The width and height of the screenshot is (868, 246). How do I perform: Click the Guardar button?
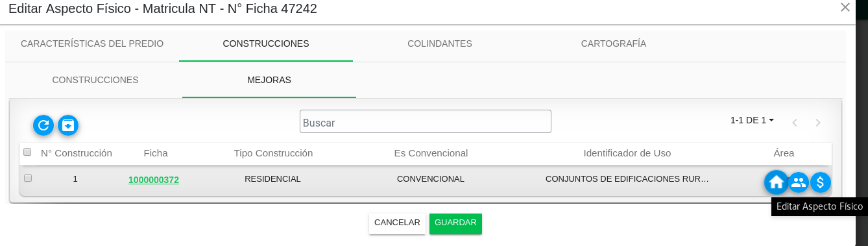455,223
